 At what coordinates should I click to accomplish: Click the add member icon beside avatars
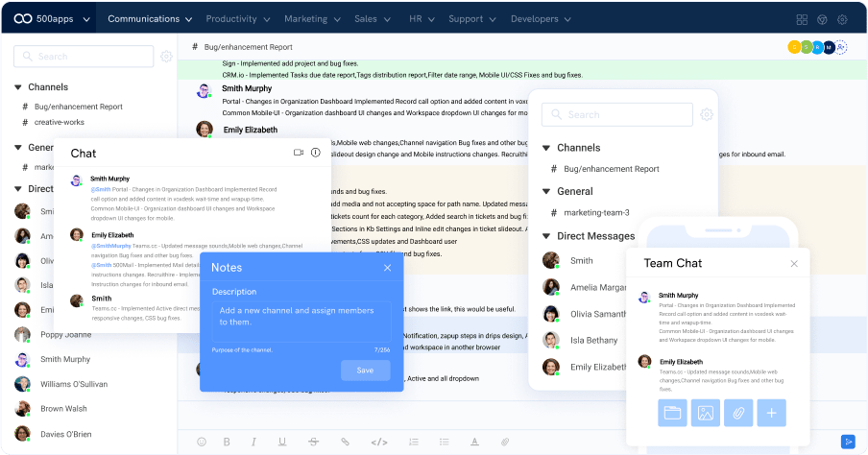[x=842, y=46]
